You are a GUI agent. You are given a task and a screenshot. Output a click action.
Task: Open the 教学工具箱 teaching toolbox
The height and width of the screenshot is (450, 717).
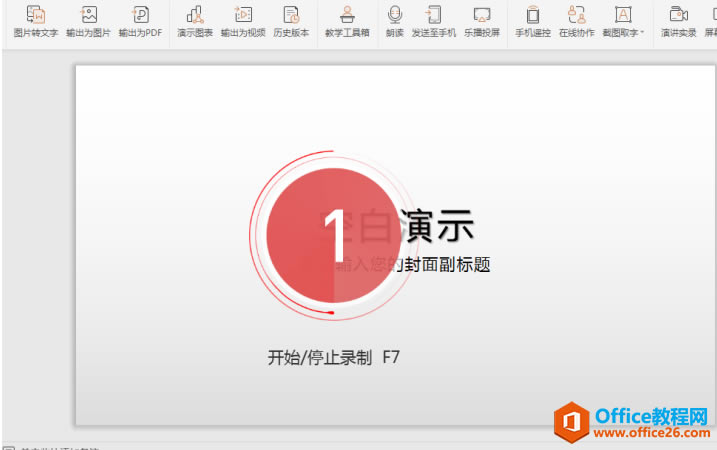(x=347, y=21)
